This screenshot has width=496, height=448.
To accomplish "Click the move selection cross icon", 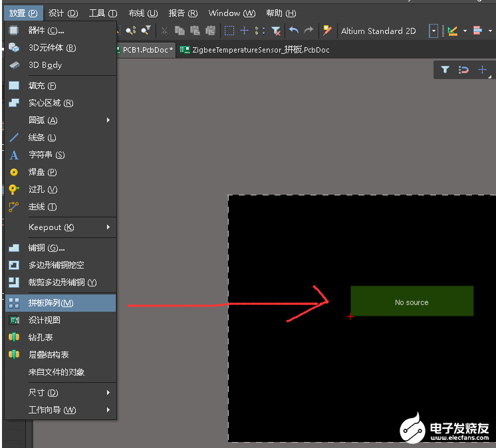I will 245,31.
